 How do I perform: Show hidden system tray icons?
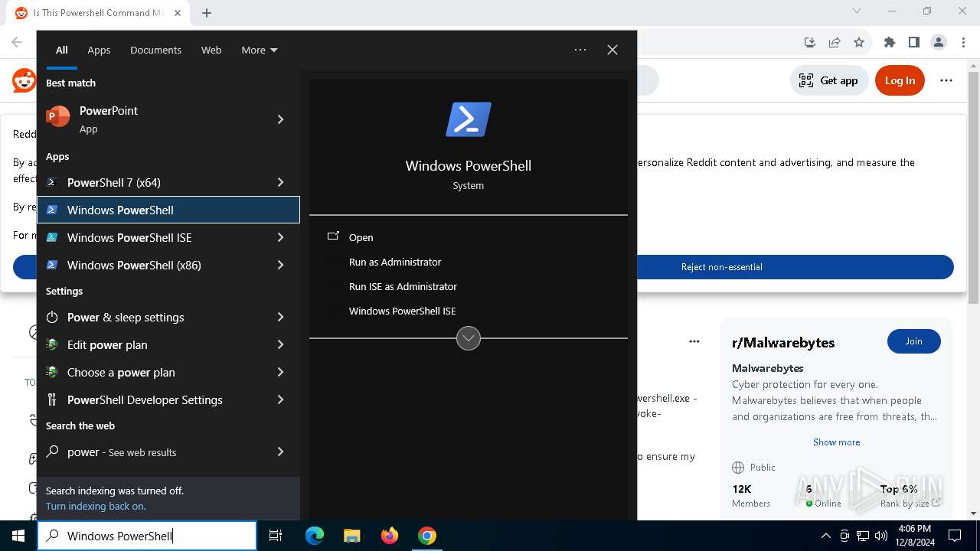(825, 536)
